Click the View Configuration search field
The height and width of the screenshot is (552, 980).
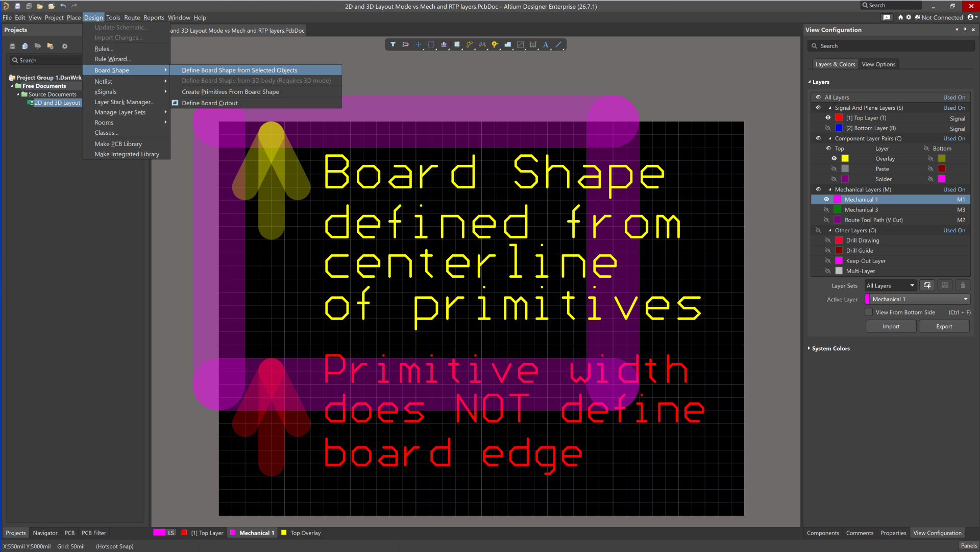(891, 46)
